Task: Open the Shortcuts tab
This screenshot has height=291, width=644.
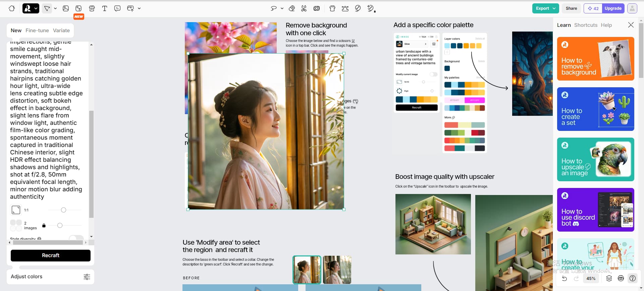Action: tap(586, 25)
